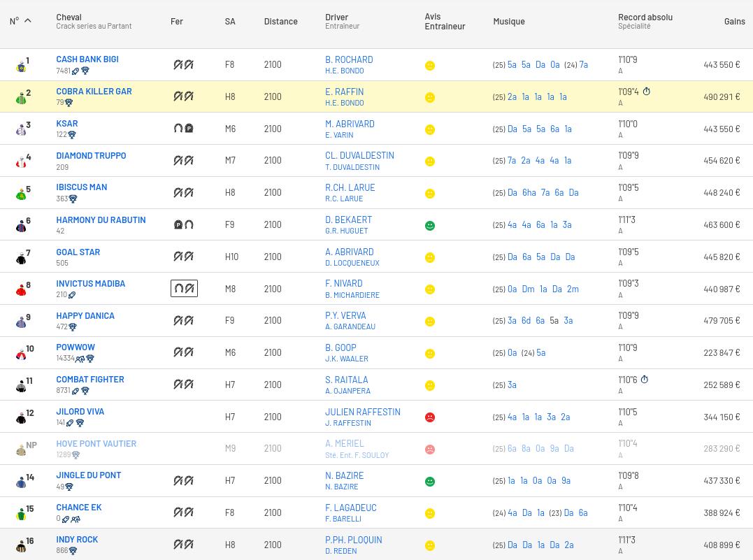Click yellow face for GOAL STAR

pos(430,258)
